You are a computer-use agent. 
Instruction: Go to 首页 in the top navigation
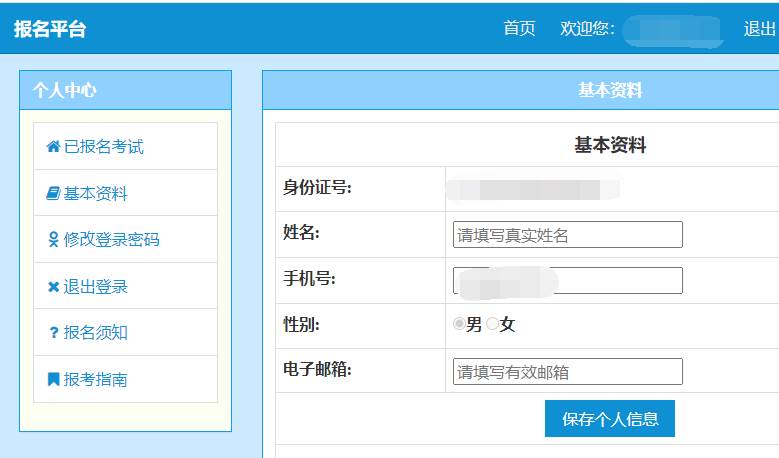click(519, 29)
